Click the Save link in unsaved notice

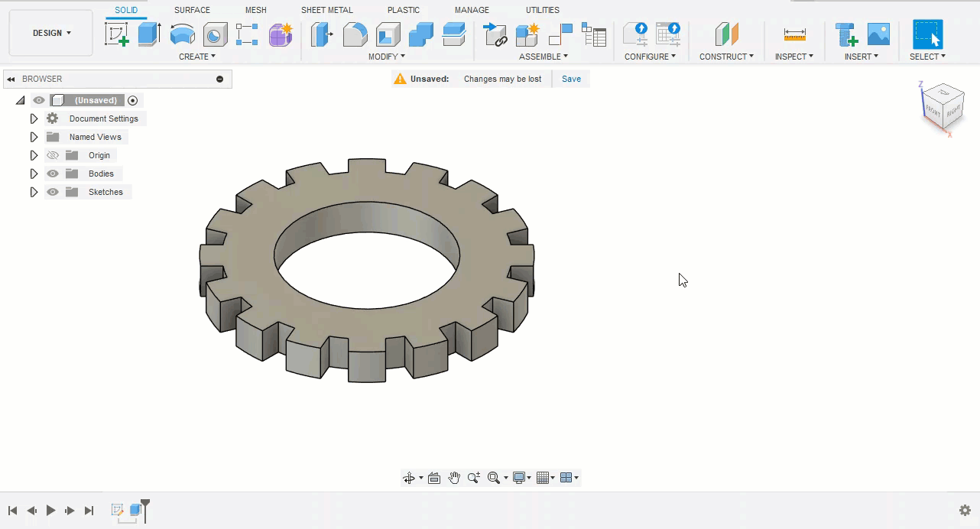pos(571,79)
